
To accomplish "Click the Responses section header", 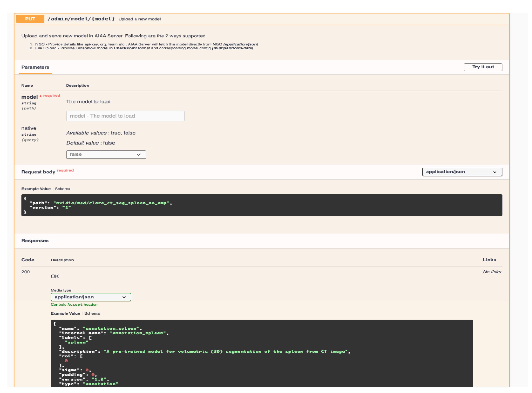I will coord(35,240).
